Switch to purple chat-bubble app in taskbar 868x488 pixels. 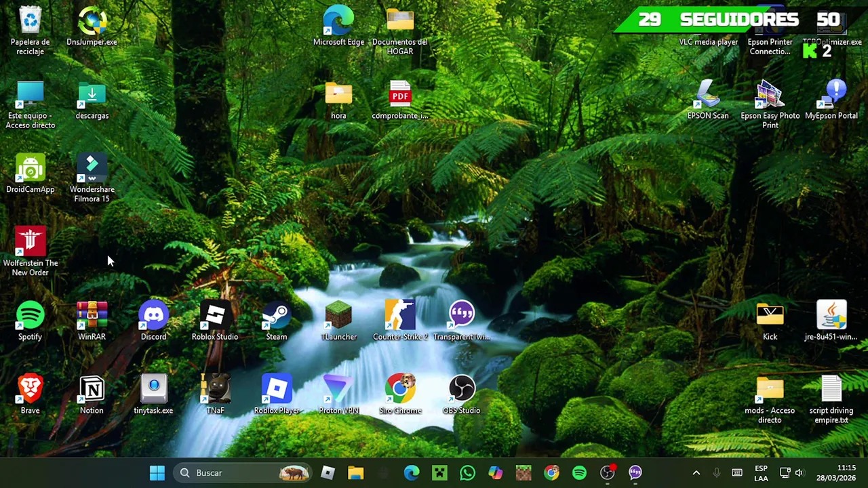pyautogui.click(x=635, y=472)
